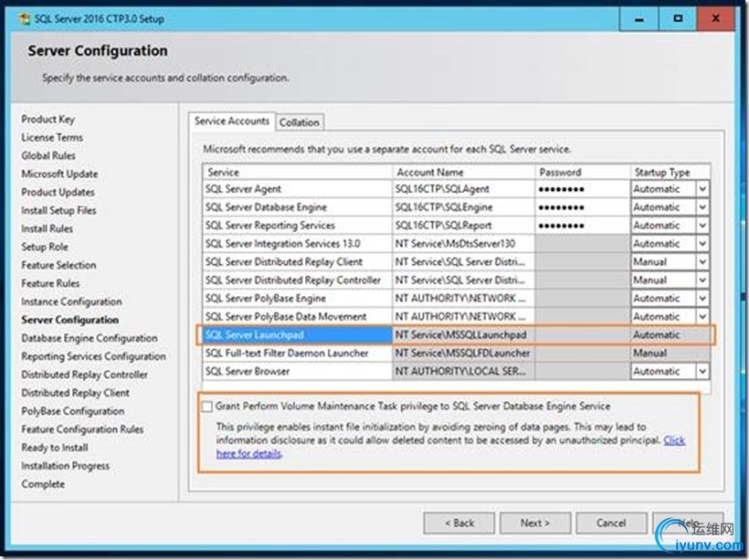
Task: Click password field for SQL Server Agent
Action: (582, 189)
